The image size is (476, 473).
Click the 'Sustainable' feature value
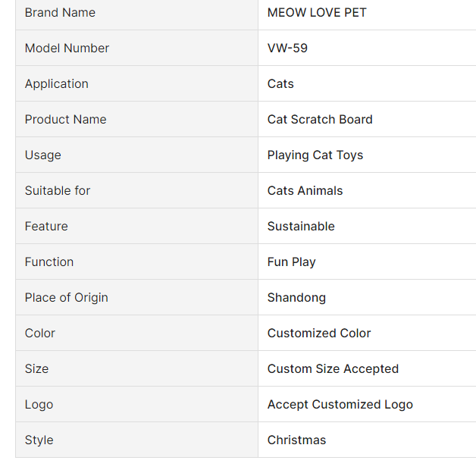point(301,226)
